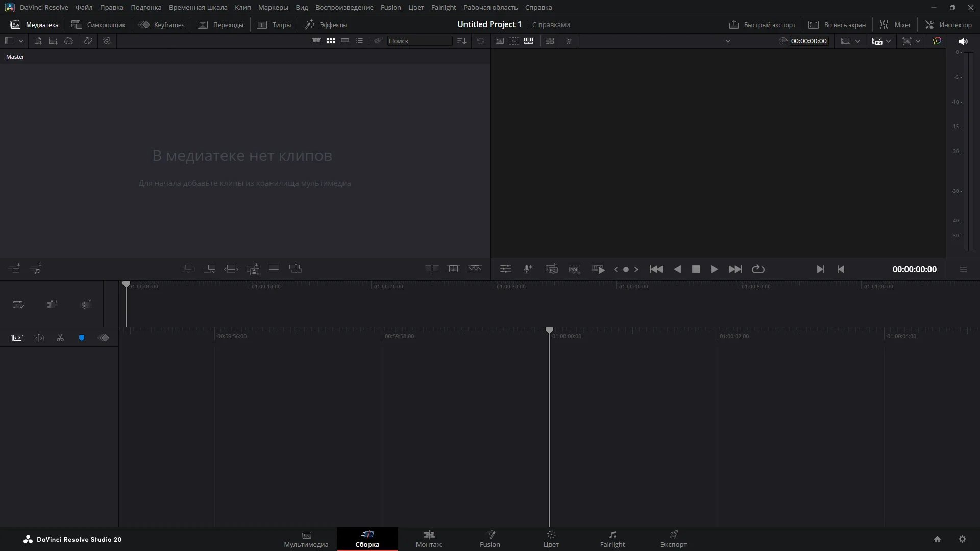
Task: Open the project settings gear
Action: click(x=962, y=539)
